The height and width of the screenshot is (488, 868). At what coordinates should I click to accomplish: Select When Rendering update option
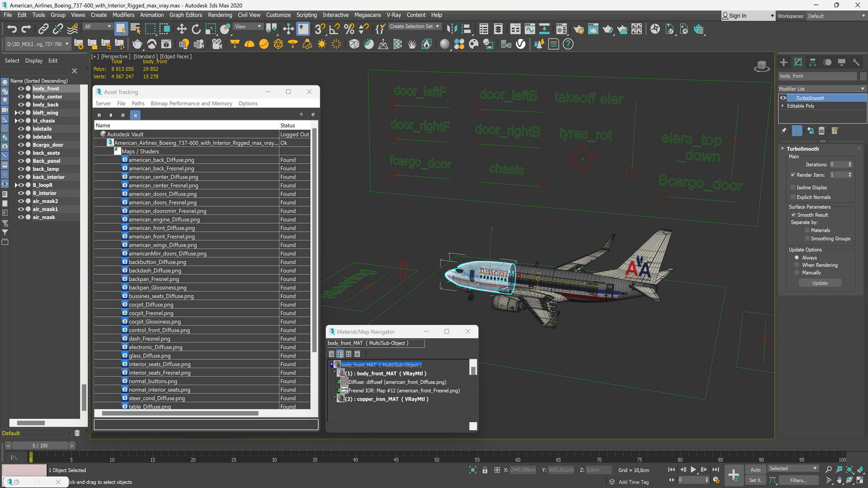(797, 265)
